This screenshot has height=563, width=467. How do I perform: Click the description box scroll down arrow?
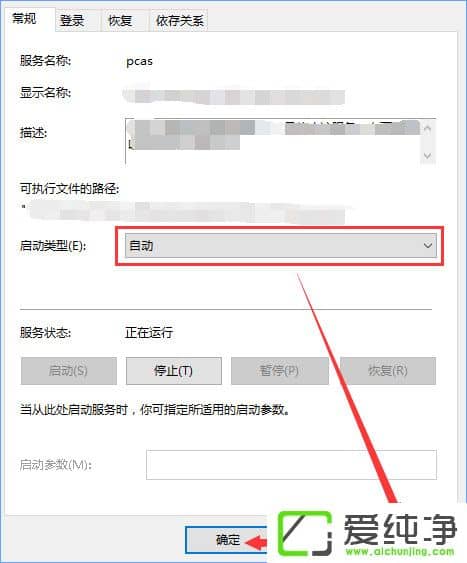pyautogui.click(x=427, y=155)
